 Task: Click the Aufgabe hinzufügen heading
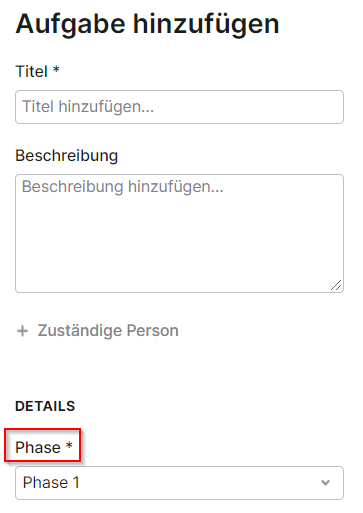click(x=147, y=24)
